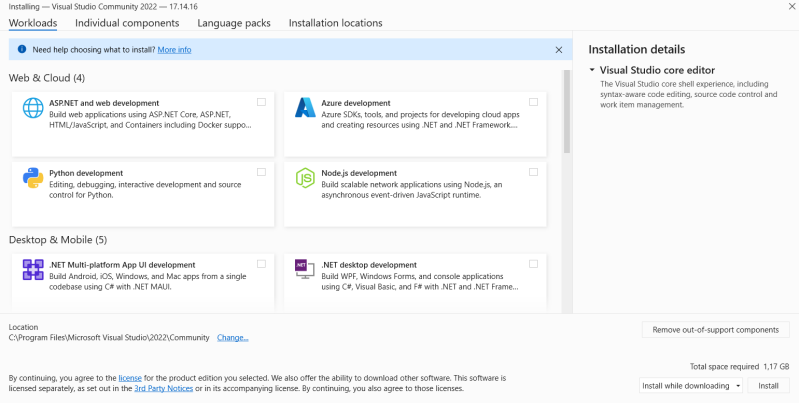Go to Installation locations tab

(x=335, y=22)
